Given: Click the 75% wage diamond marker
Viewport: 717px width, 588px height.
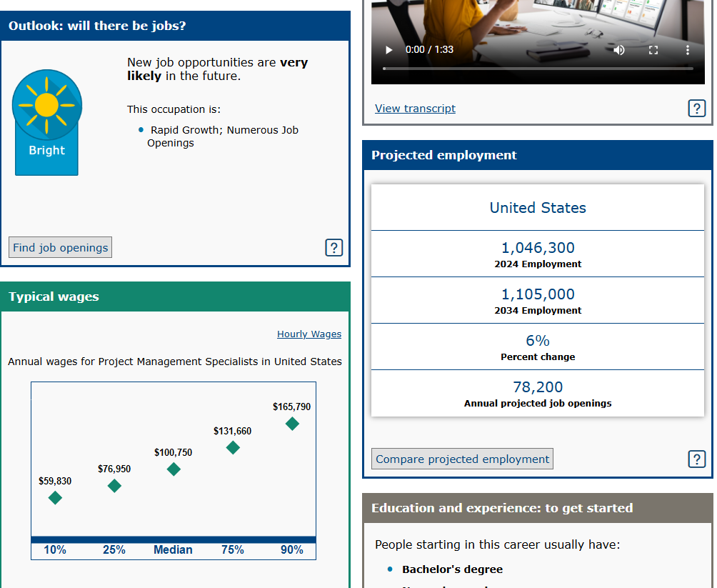Looking at the screenshot, I should pyautogui.click(x=233, y=448).
